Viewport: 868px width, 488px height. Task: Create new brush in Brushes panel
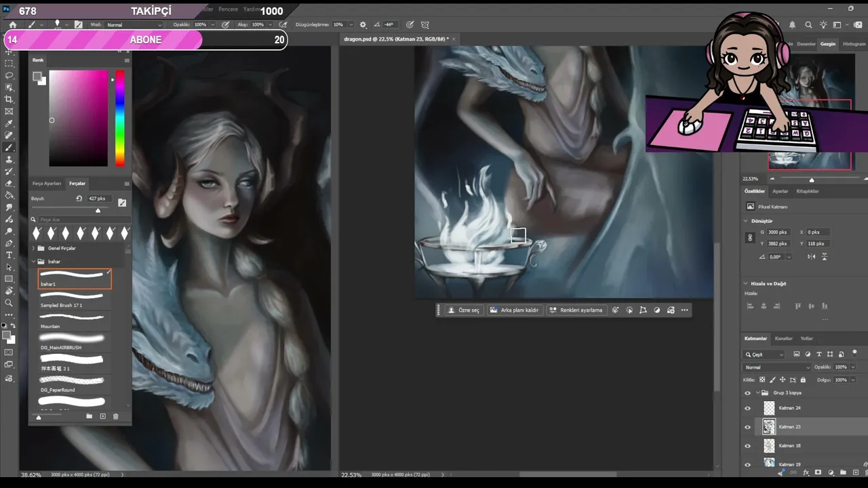tap(103, 416)
